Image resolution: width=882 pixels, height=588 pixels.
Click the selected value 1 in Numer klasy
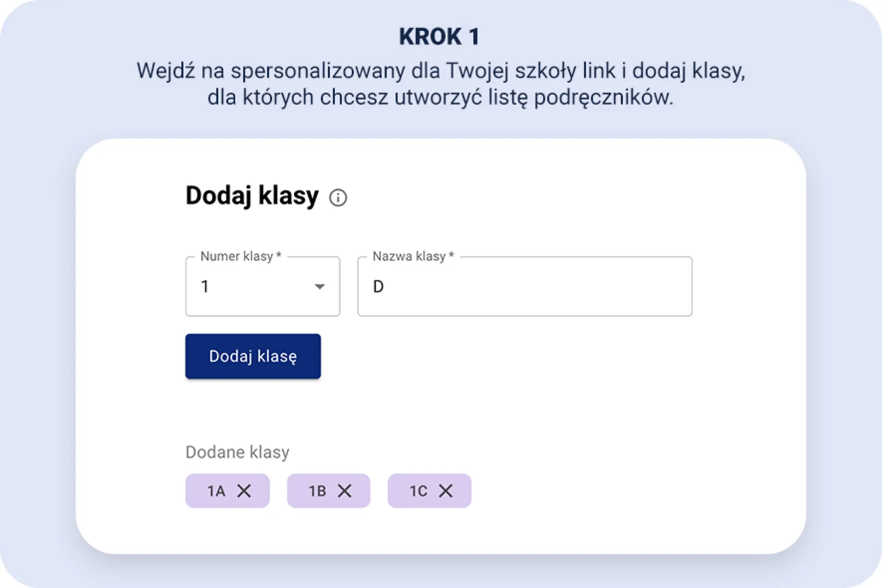click(x=205, y=287)
